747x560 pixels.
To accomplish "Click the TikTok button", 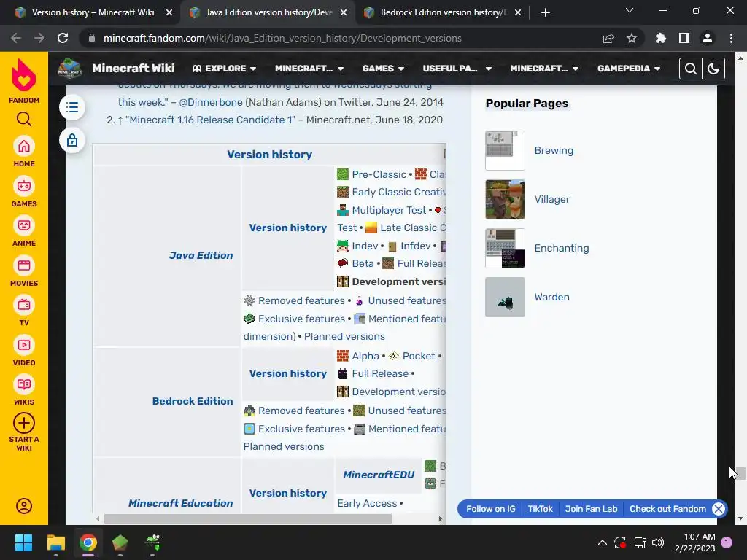I will pos(541,509).
